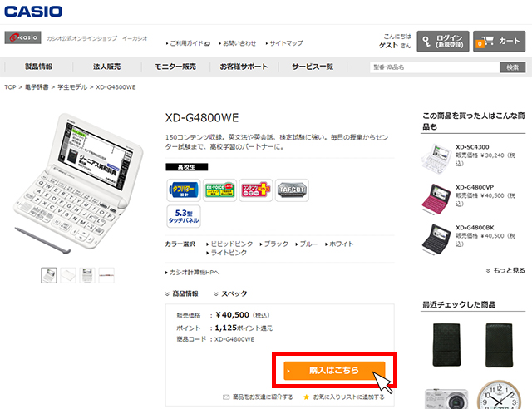The width and height of the screenshot is (532, 409).
Task: Open XD-SC4300 product thumbnail
Action: pos(436,158)
